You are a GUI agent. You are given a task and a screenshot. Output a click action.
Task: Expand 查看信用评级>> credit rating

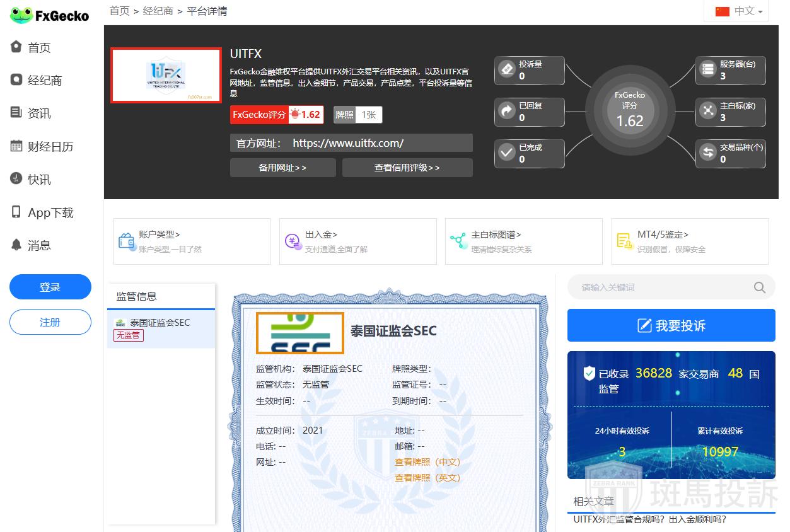click(407, 168)
